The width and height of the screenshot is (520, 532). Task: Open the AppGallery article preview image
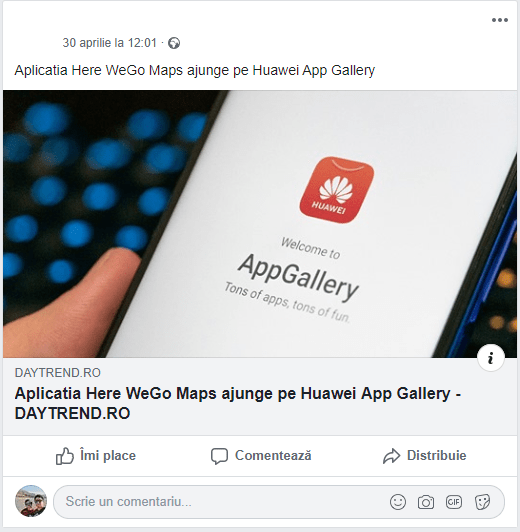[x=260, y=224]
